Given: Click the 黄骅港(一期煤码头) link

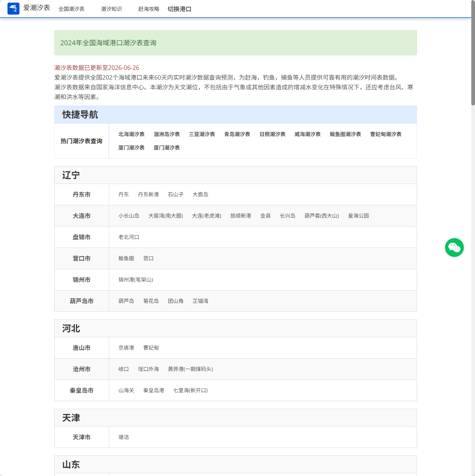Looking at the screenshot, I should pyautogui.click(x=191, y=369).
